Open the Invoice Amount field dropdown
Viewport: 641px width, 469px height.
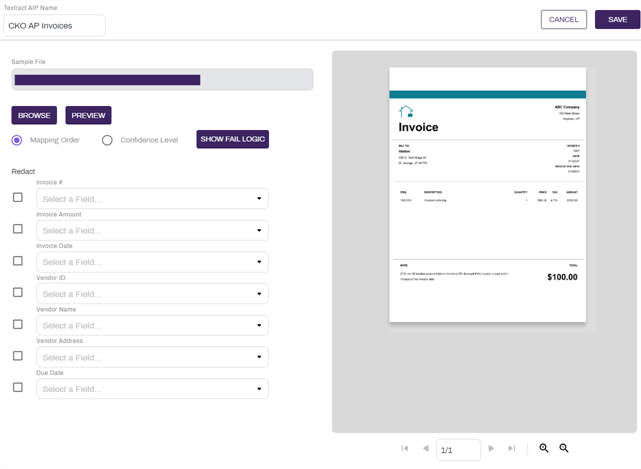click(152, 230)
